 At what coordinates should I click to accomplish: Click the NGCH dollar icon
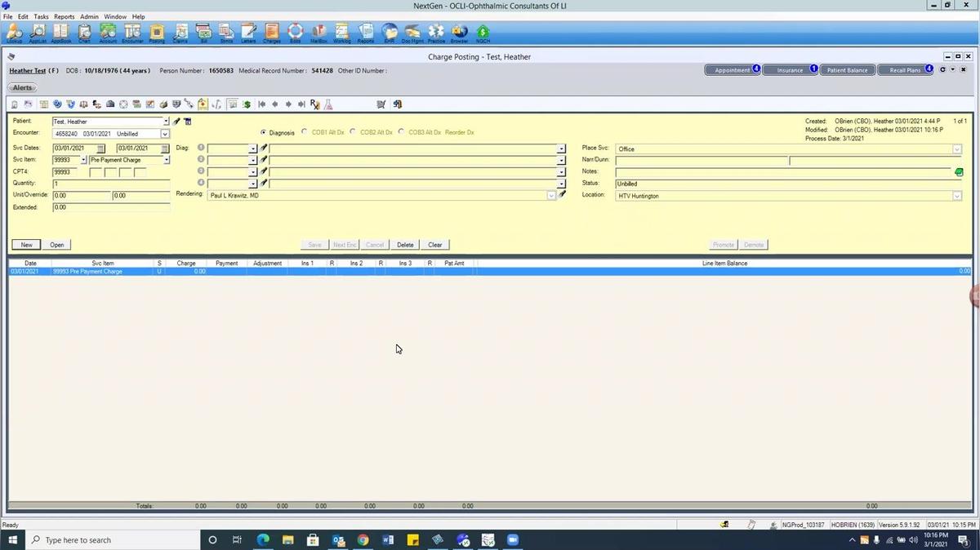tap(482, 32)
